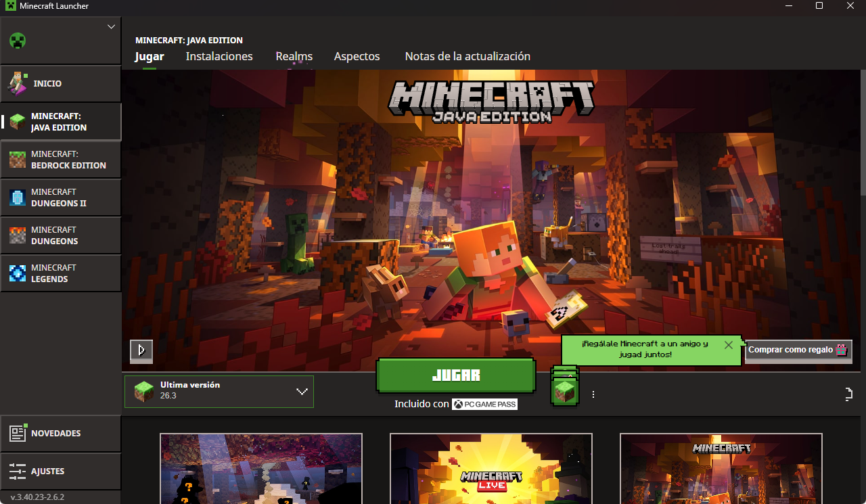
Task: Close the gift tooltip with X
Action: (x=728, y=345)
